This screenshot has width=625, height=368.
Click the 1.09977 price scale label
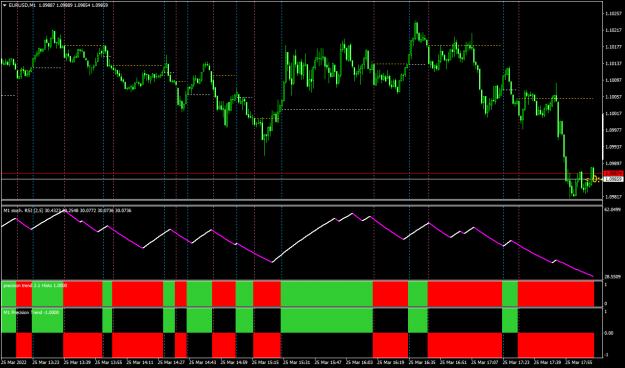(x=614, y=130)
